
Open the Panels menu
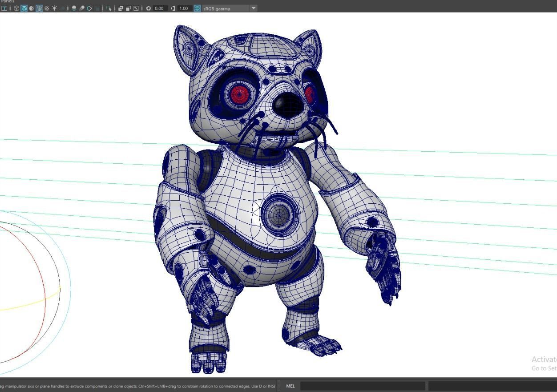[8, 1]
